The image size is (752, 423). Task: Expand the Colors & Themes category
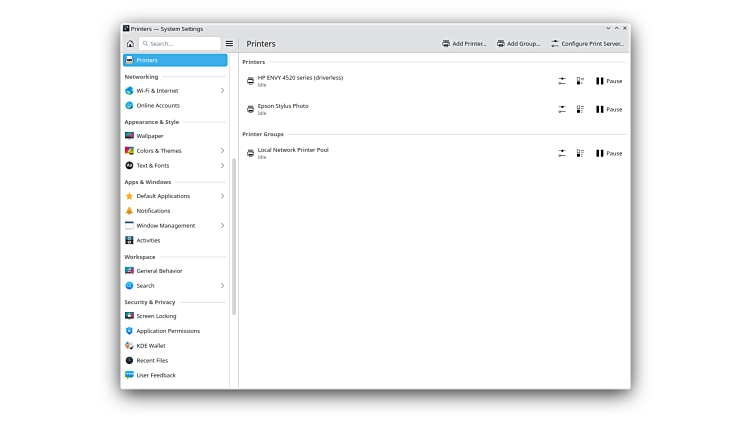(x=222, y=151)
